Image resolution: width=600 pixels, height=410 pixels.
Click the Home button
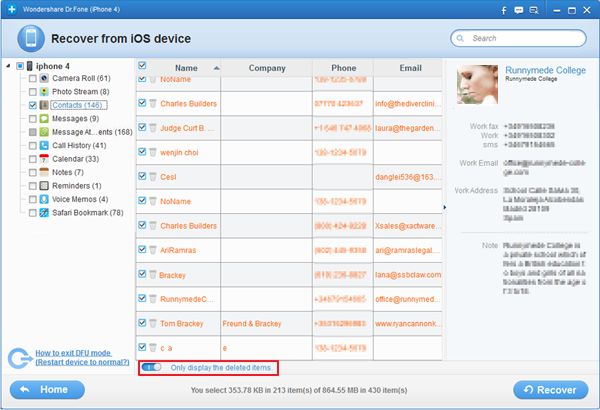47,390
